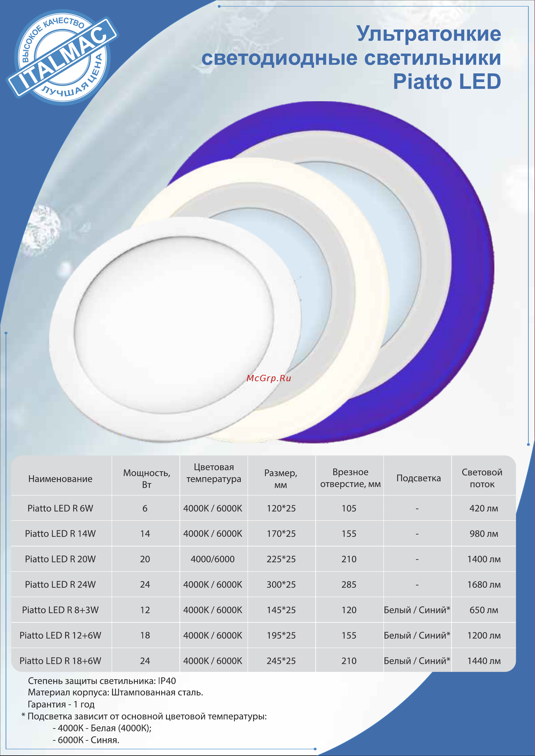Click the 'Гарантия - 1 год' line
Screen dimensions: 535x756
[x=61, y=704]
